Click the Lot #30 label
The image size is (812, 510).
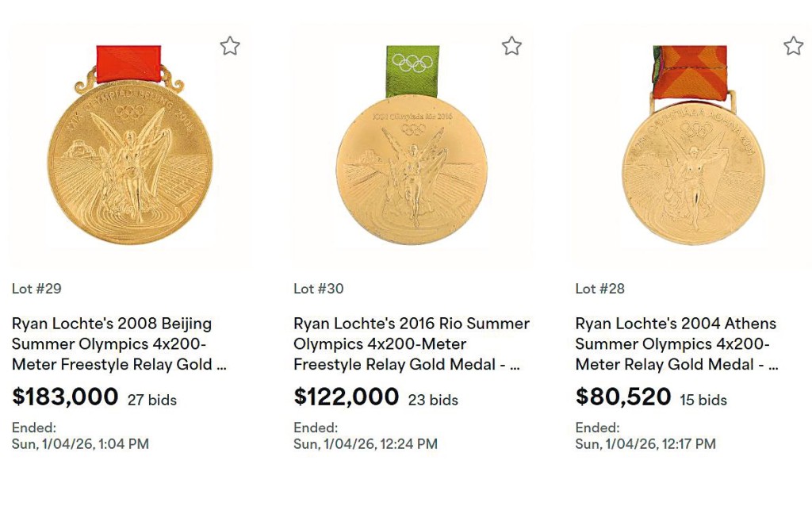[319, 289]
